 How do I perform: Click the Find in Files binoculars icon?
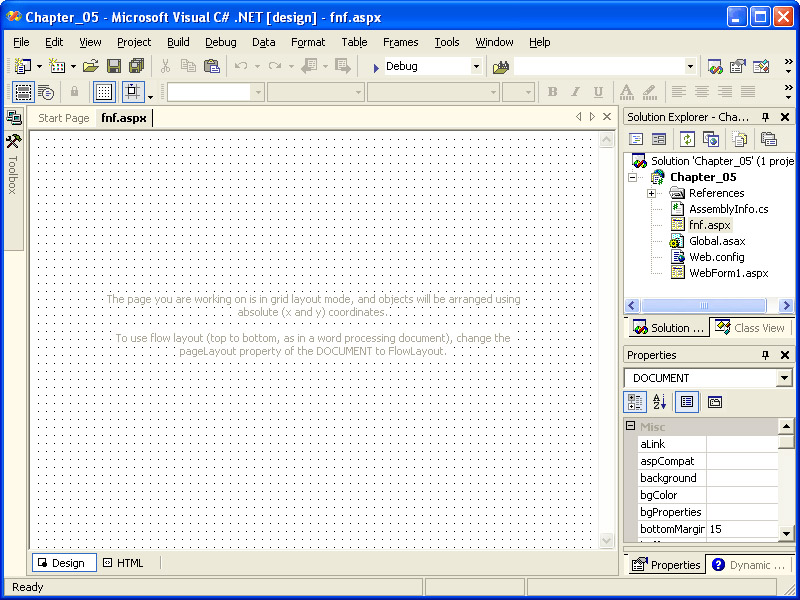click(x=501, y=66)
